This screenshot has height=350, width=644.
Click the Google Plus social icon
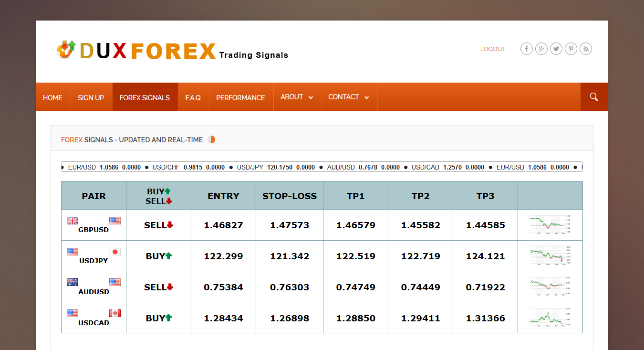pos(541,49)
